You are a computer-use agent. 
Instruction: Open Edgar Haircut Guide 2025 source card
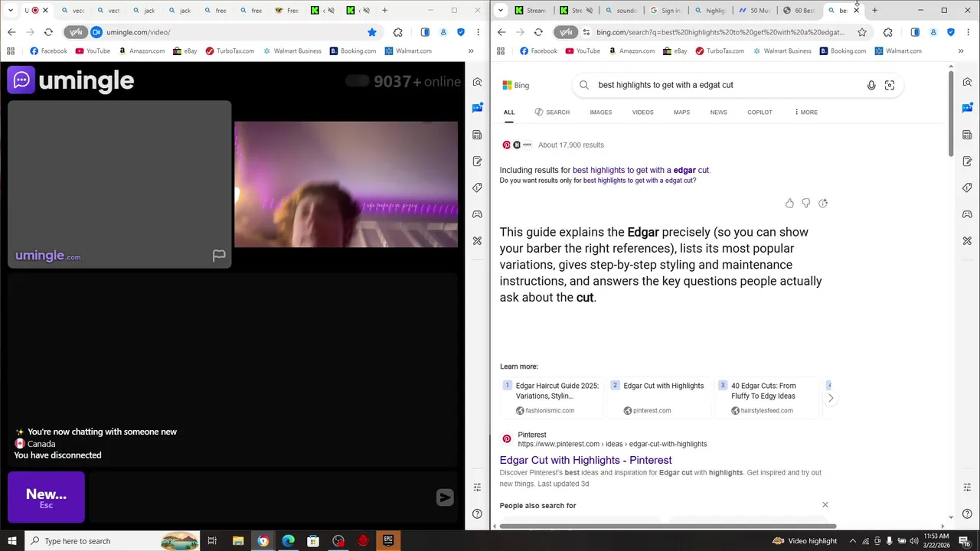click(x=550, y=398)
